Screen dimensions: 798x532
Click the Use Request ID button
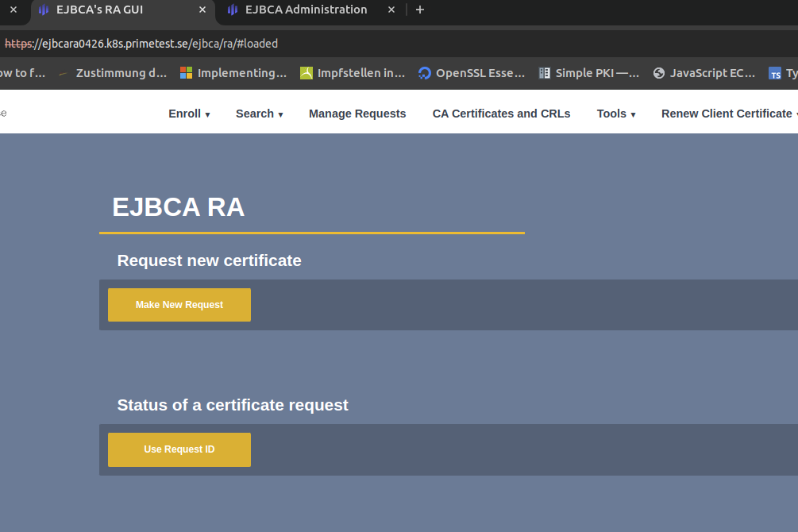pos(179,449)
